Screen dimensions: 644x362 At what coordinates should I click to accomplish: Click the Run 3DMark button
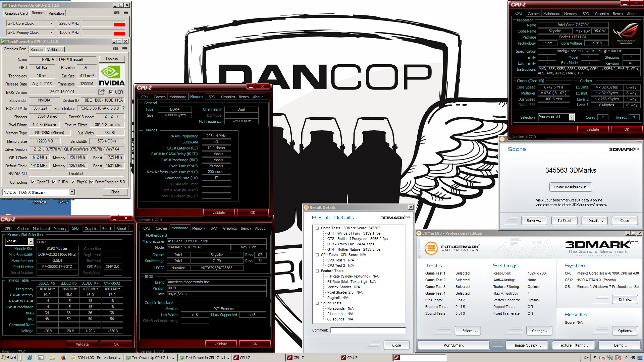(x=453, y=345)
